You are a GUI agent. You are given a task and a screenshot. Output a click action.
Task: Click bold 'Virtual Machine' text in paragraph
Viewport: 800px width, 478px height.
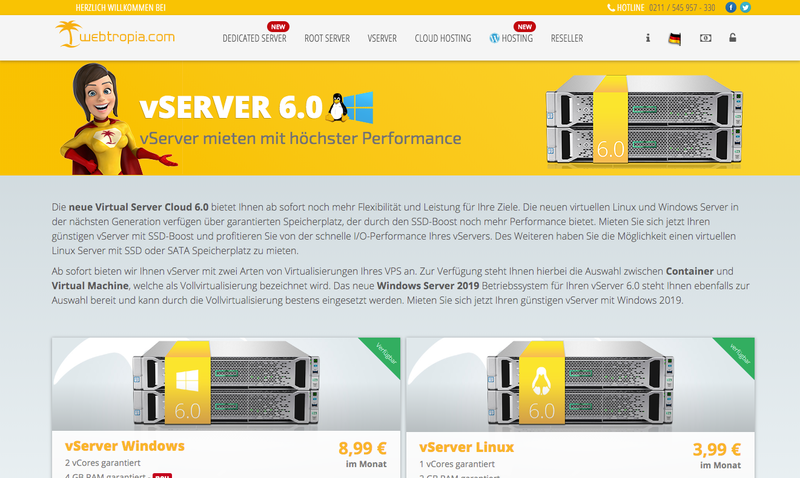click(x=90, y=286)
